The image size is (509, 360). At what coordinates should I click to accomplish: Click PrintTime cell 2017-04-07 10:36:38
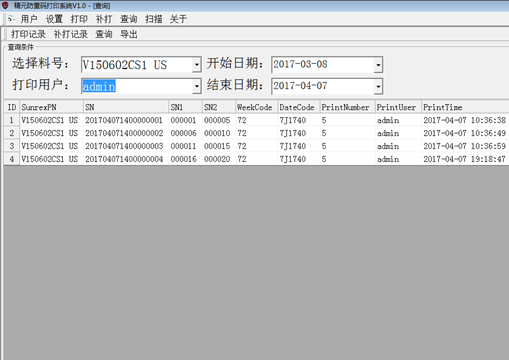click(465, 120)
